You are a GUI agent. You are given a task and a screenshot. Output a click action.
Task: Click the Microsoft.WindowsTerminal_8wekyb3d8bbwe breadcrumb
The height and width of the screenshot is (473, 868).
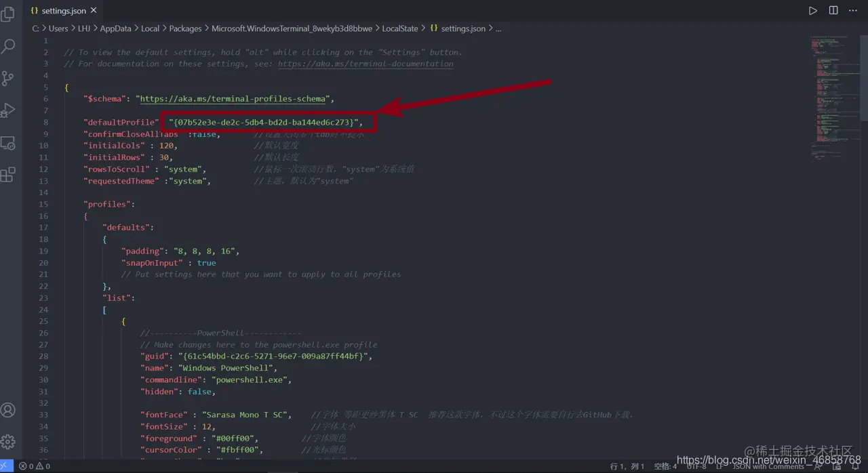coord(292,28)
